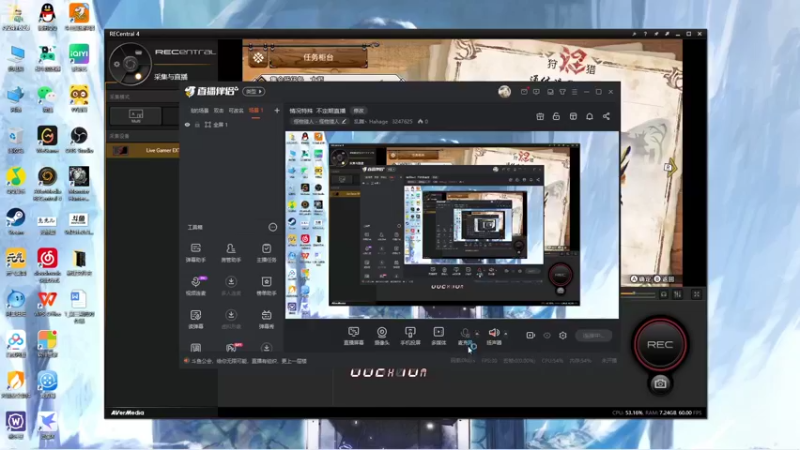Select Live Gamer capture device in RECentral
This screenshot has height=450, width=800.
(x=143, y=150)
